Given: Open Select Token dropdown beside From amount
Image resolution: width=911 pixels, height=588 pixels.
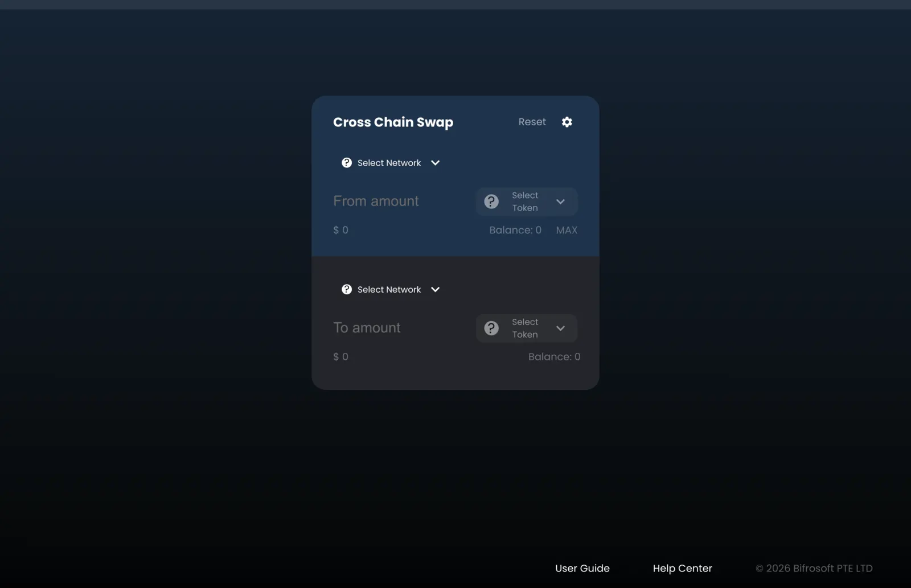Looking at the screenshot, I should (x=527, y=202).
